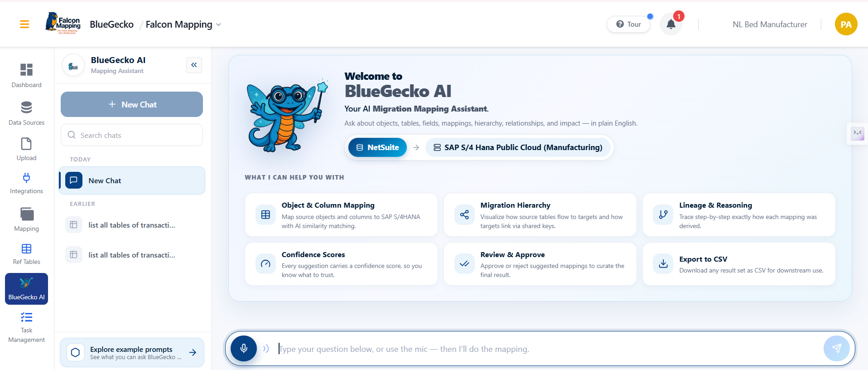Click the hexagon icon beside Explore example prompts

click(x=76, y=352)
